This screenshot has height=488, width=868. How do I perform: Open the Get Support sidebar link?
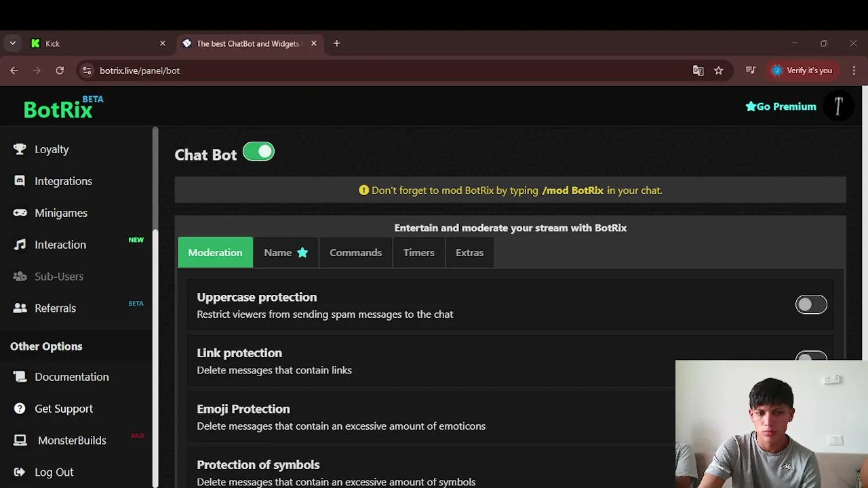[x=64, y=409]
